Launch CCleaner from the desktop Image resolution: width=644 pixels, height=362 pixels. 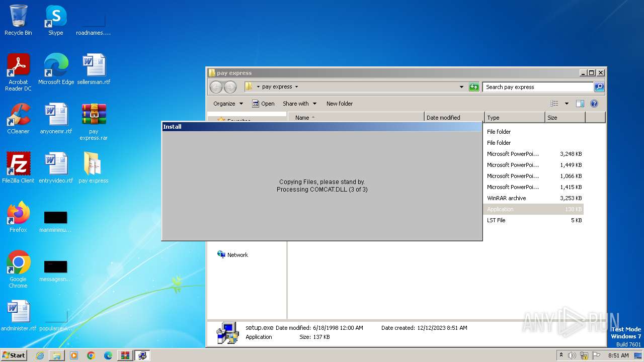pyautogui.click(x=18, y=119)
